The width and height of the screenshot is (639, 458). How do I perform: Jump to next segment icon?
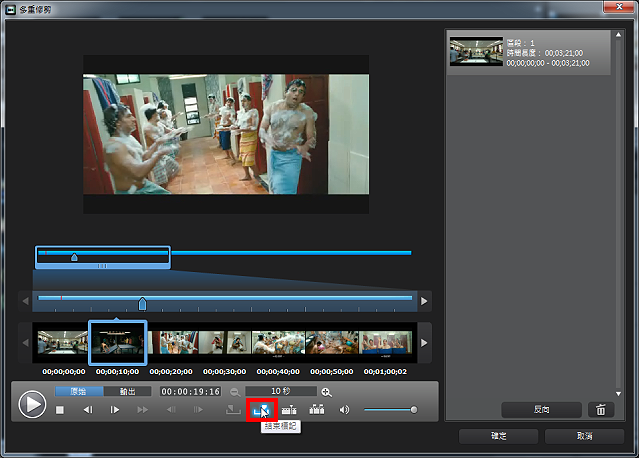click(x=198, y=410)
